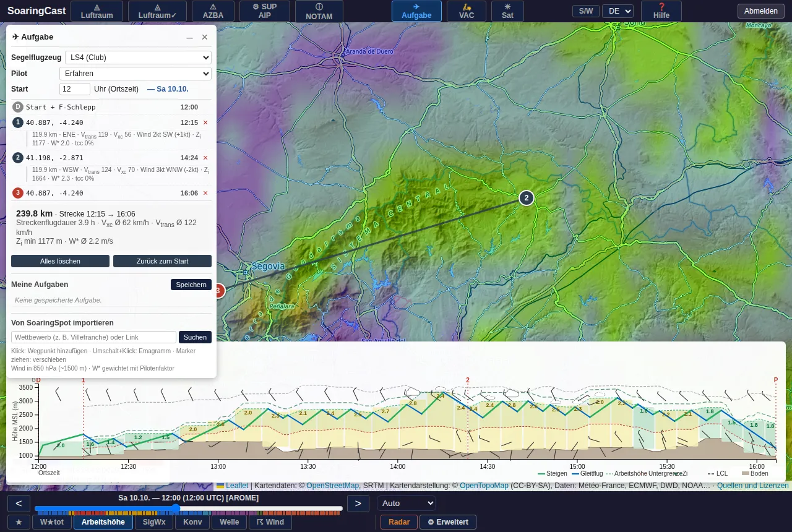Open Pilot Erfahren dropdown
The width and height of the screenshot is (792, 532).
pos(136,74)
